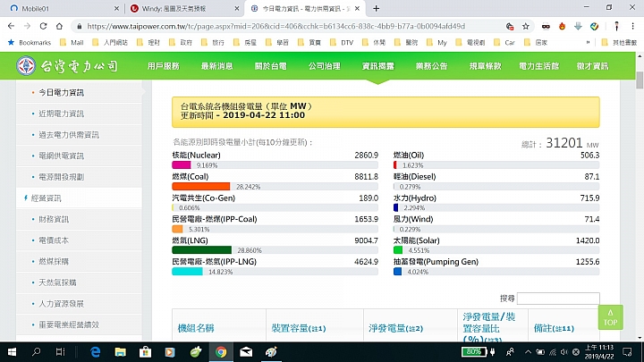The image size is (644, 362).
Task: Open Microsoft Store from taskbar
Action: tap(146, 352)
